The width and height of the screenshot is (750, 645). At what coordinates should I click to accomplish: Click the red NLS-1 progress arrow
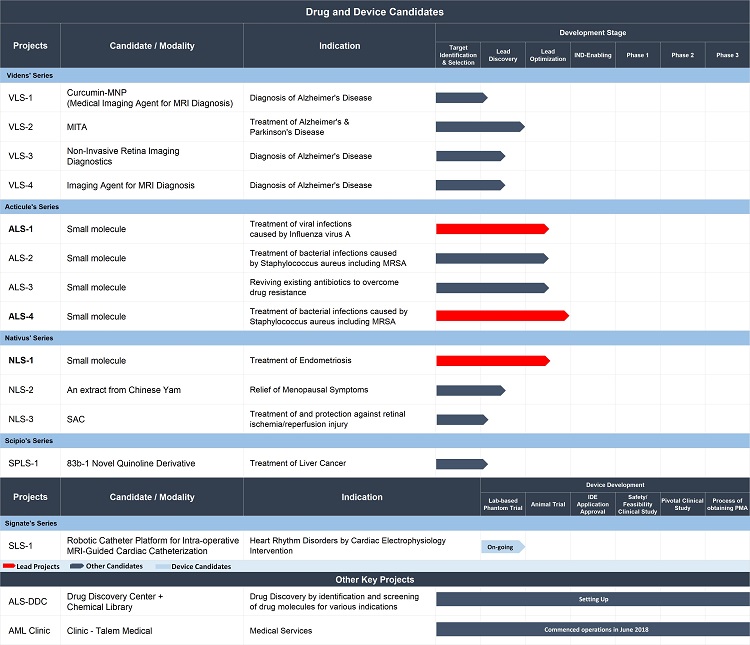[493, 361]
